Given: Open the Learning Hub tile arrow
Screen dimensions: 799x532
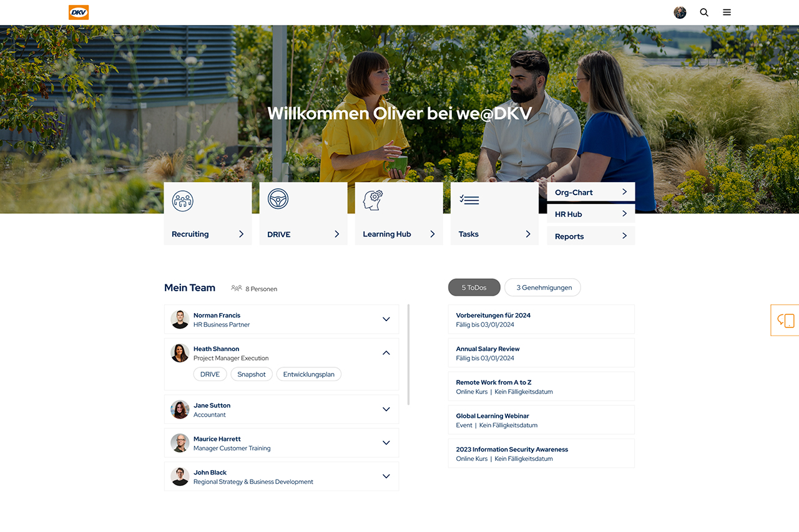Looking at the screenshot, I should (x=432, y=234).
